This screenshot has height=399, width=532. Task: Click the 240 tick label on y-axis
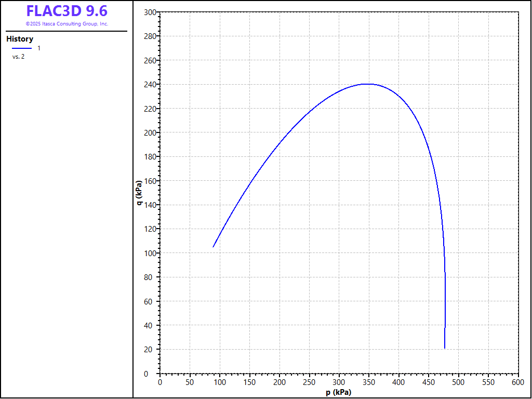150,85
